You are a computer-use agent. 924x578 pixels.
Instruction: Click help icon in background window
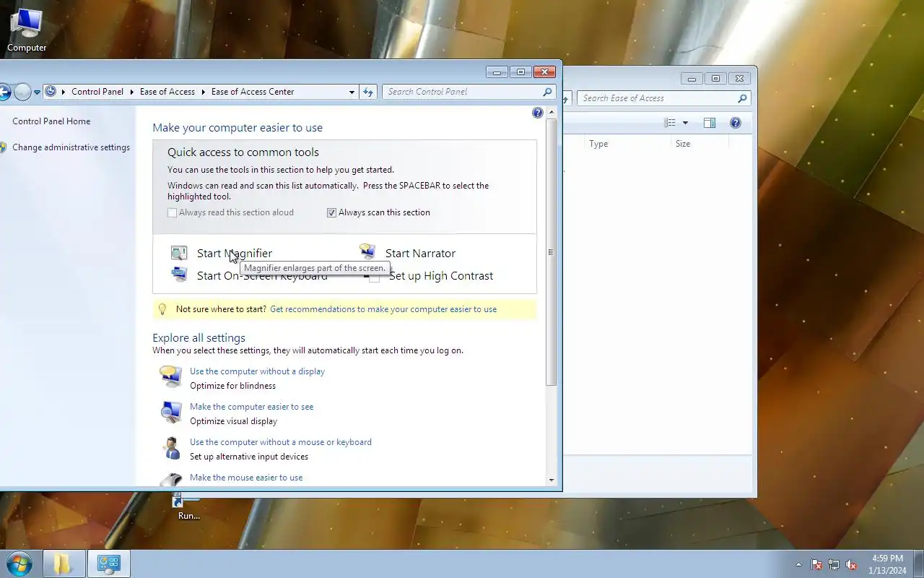tap(735, 123)
